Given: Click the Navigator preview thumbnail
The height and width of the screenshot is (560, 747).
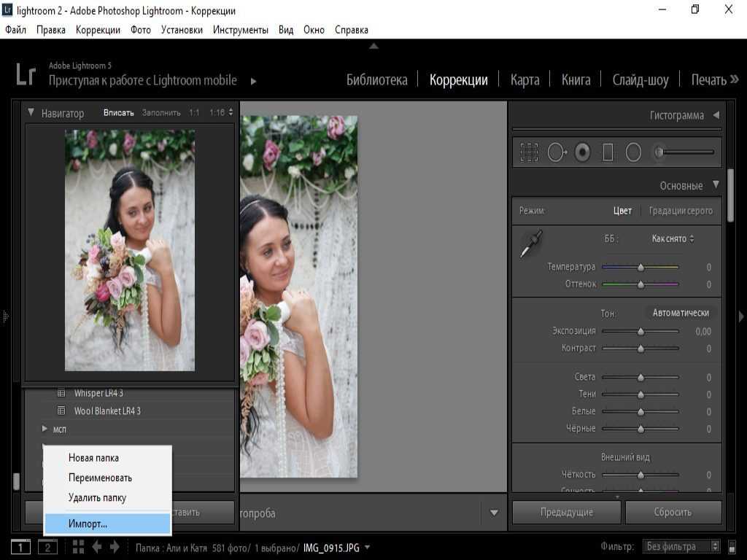Looking at the screenshot, I should tap(130, 251).
